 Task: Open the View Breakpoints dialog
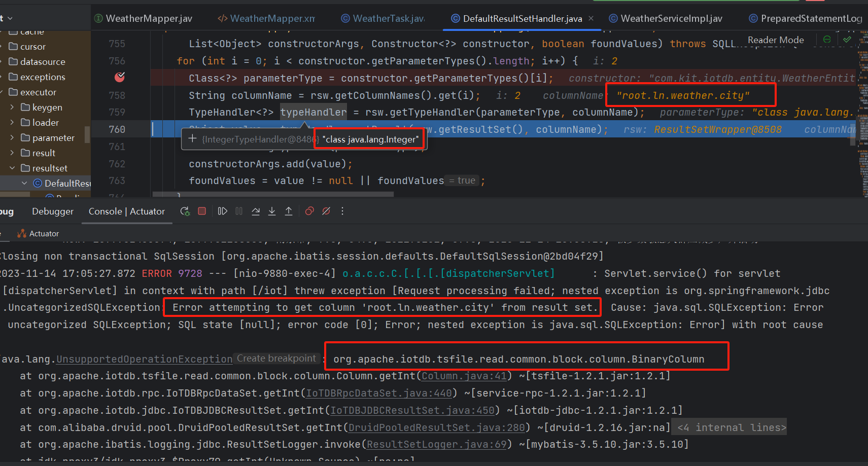[x=309, y=211]
